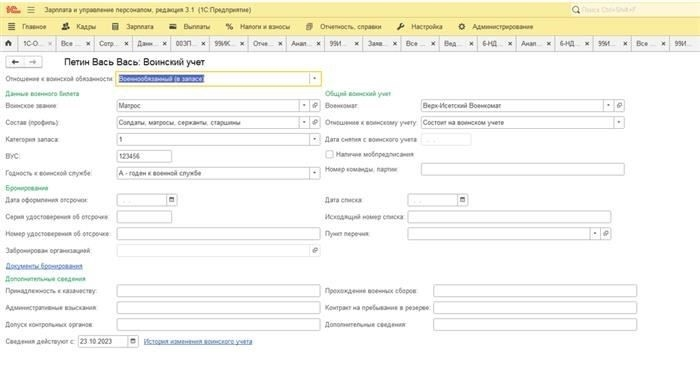This screenshot has width=700, height=368.
Task: Open the Воинское звание item card icon
Action: pyautogui.click(x=315, y=105)
